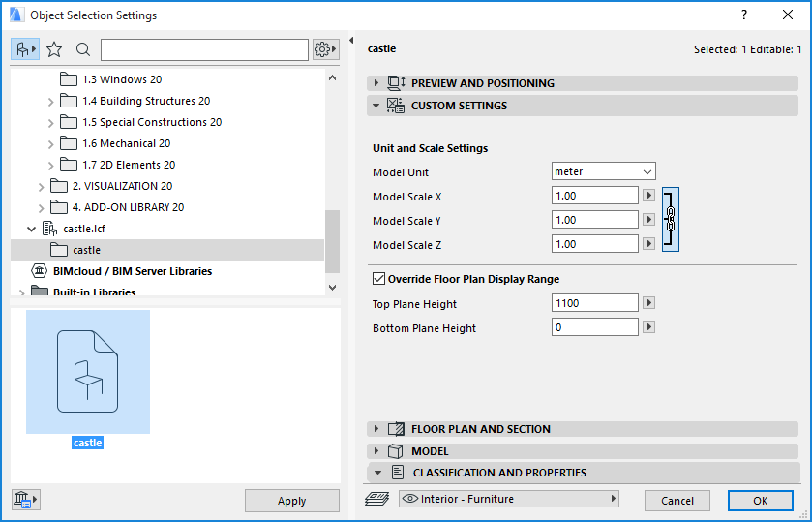812x522 pixels.
Task: Click the Top Plane Height input field
Action: pyautogui.click(x=594, y=304)
